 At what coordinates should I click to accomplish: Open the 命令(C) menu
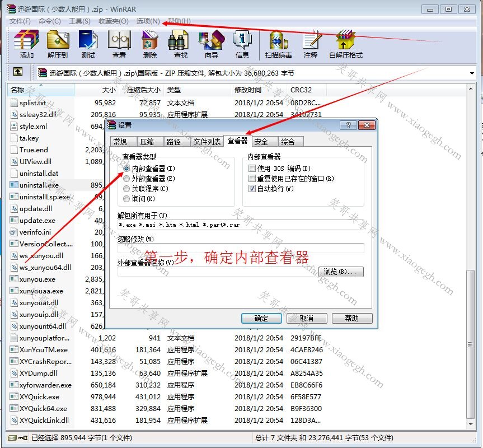pos(50,21)
